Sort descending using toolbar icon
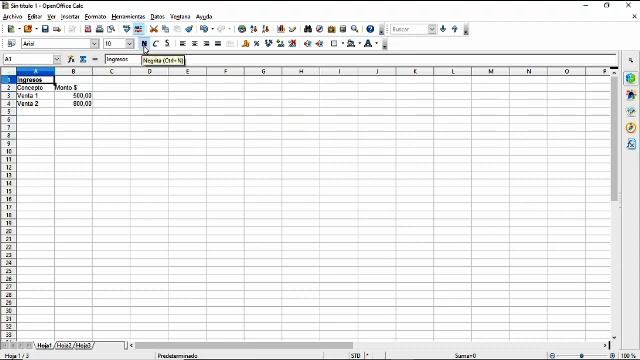 point(266,29)
